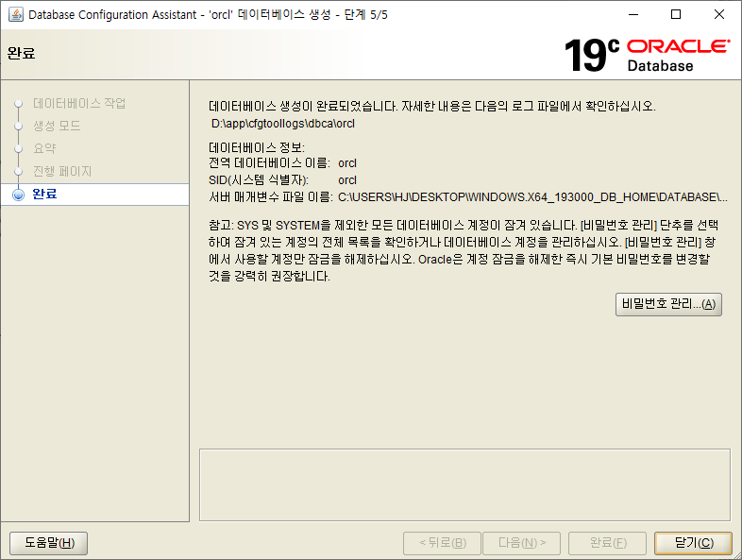Click the 참고: SYS 및 SYSTEM note paragraph
Screen dimensions: 742x560
tap(464, 251)
